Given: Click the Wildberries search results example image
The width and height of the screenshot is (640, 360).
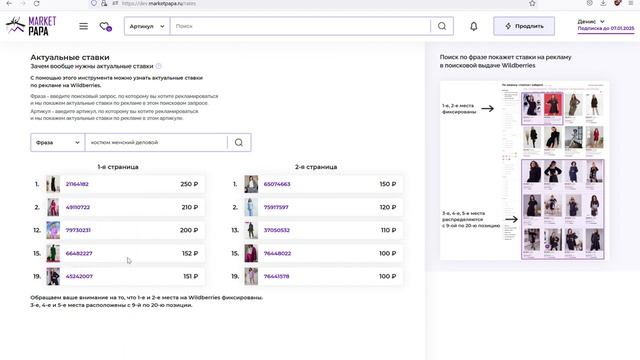Looking at the screenshot, I should [524, 171].
